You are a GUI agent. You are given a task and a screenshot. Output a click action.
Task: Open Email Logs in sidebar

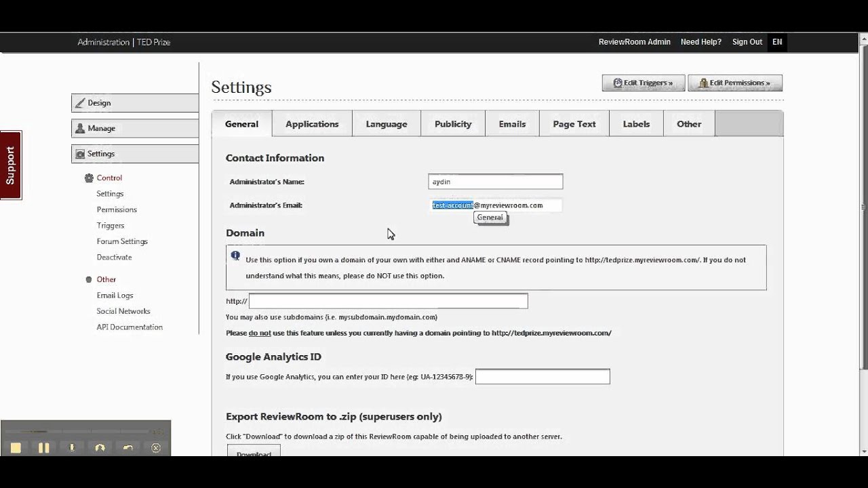pos(115,296)
